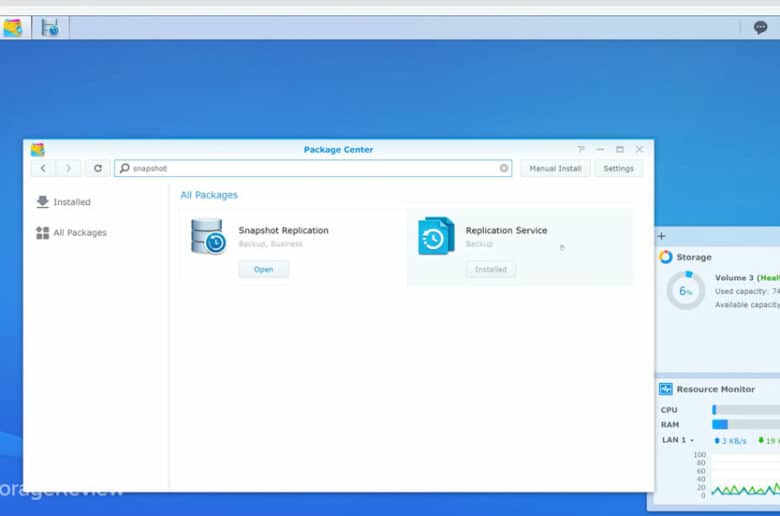
Task: Click the search magnifier icon
Action: (x=125, y=168)
